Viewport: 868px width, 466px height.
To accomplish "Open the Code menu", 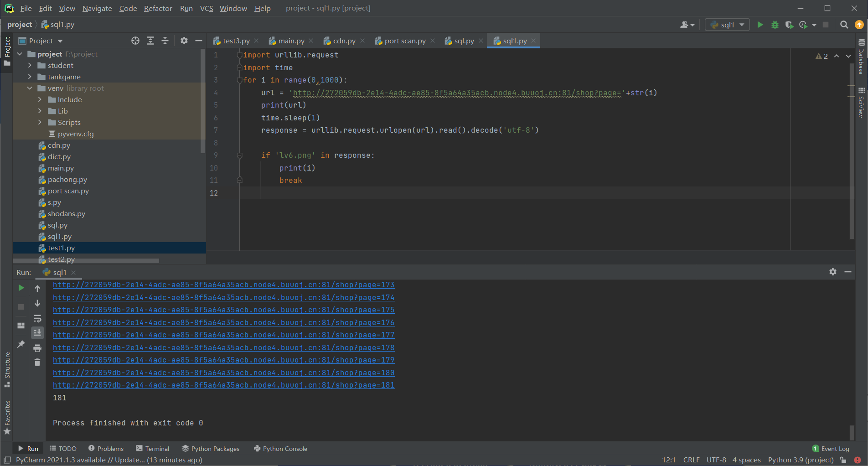I will pos(128,8).
